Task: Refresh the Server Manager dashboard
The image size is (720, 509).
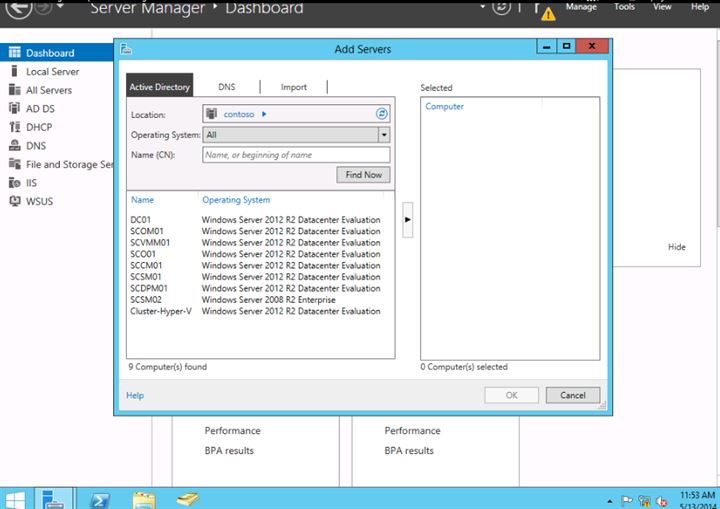Action: [501, 7]
